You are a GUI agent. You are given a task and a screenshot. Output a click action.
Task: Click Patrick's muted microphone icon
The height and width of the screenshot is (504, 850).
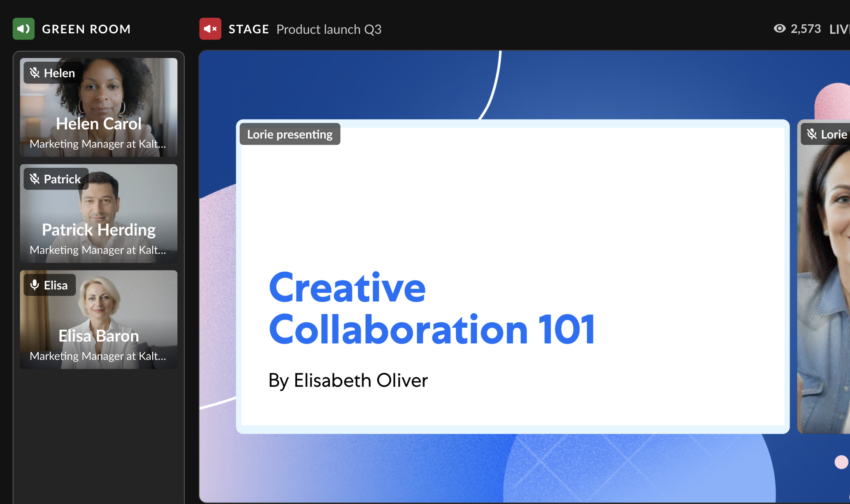[35, 179]
